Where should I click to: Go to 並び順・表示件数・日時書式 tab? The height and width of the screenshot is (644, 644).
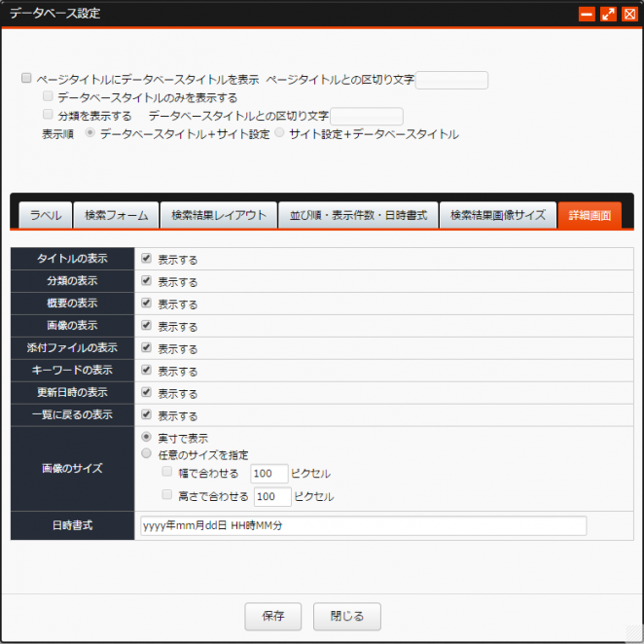point(358,215)
